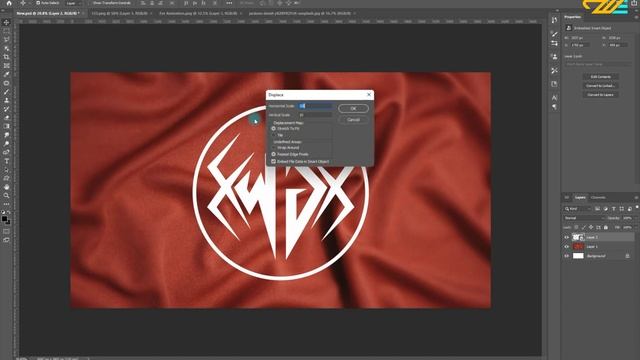Filter layers by smart object icon
This screenshot has height=360, width=640.
coord(630,209)
